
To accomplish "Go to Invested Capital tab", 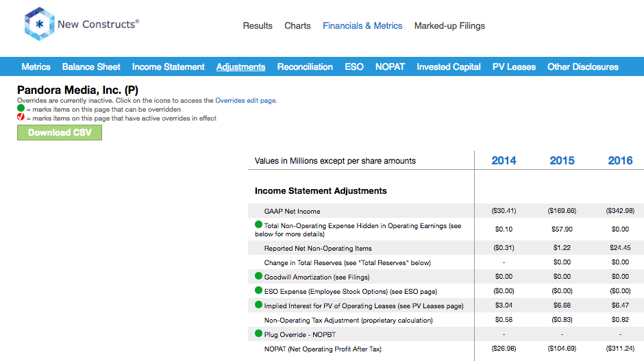I will (x=449, y=66).
